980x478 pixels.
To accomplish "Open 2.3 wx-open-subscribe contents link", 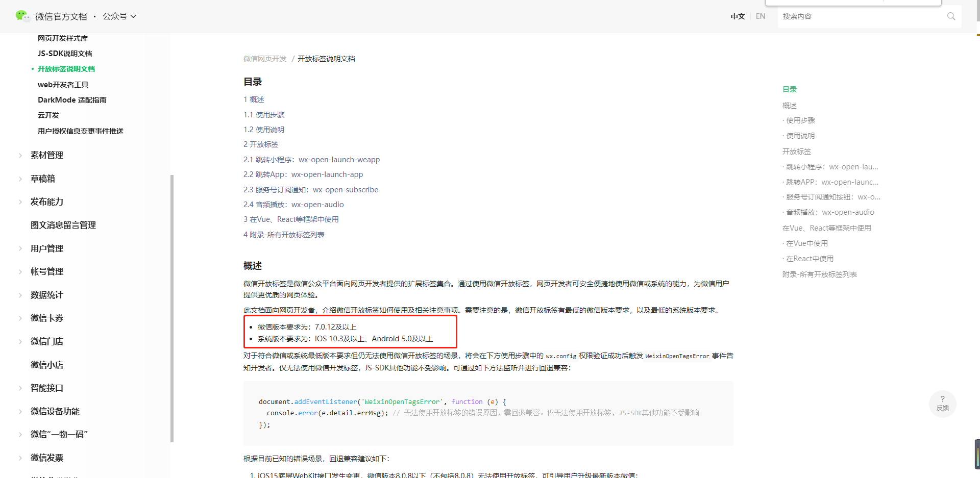I will pyautogui.click(x=311, y=190).
